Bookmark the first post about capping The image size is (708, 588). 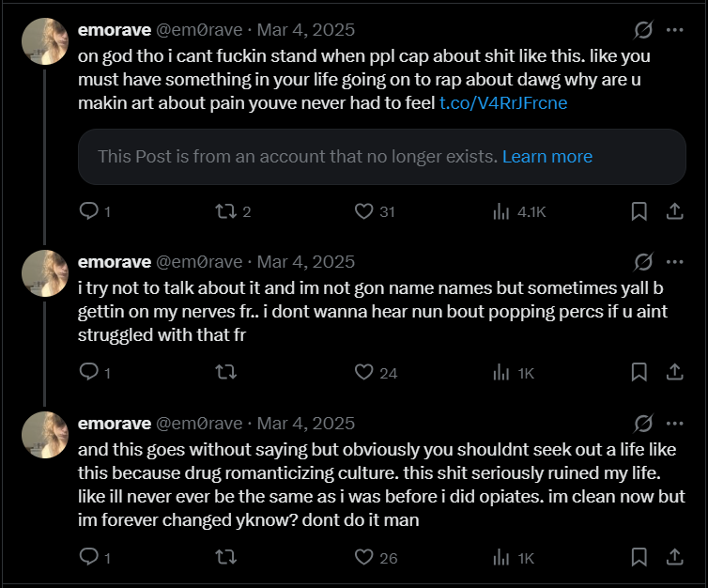point(639,211)
